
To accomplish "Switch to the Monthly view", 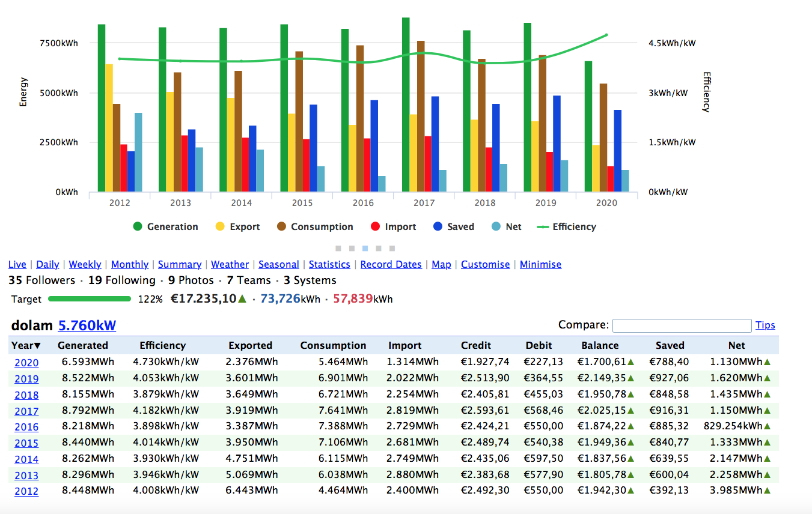I will (x=130, y=264).
